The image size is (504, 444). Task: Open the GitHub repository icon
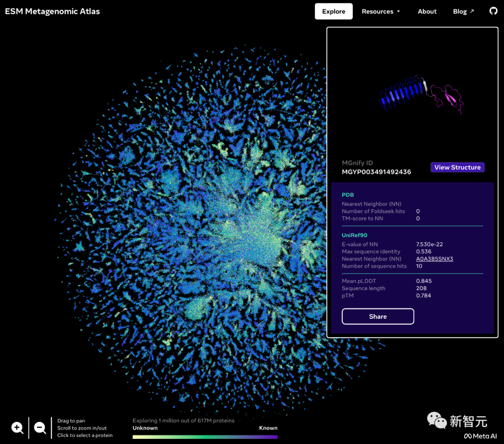[493, 11]
